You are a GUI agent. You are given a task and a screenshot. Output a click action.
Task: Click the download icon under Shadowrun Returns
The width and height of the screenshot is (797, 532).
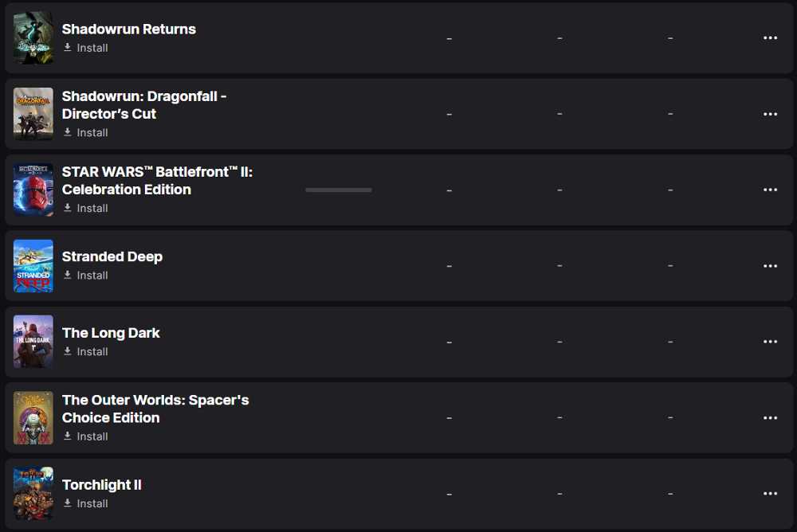click(x=67, y=47)
